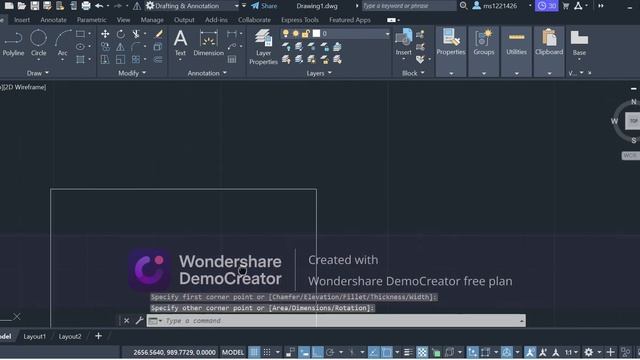Toggle transparency display in status bar

click(422, 352)
